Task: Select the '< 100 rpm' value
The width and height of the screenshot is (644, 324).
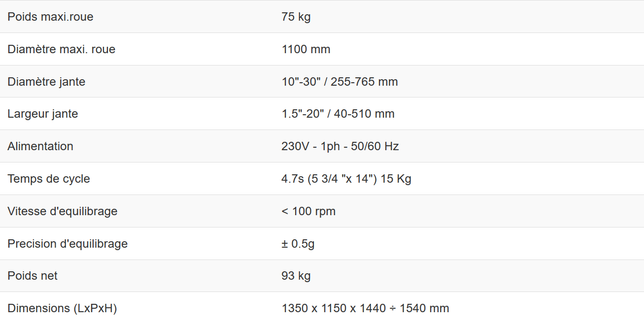Action: click(308, 211)
